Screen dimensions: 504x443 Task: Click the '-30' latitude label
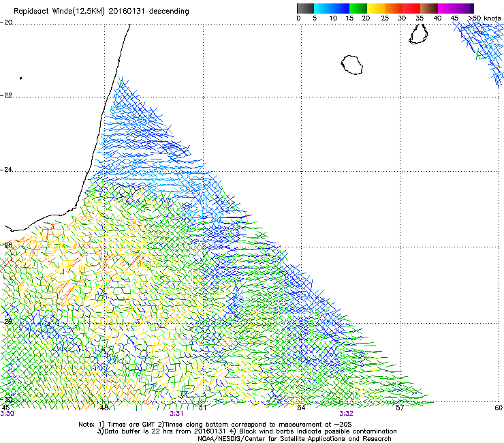click(x=6, y=400)
